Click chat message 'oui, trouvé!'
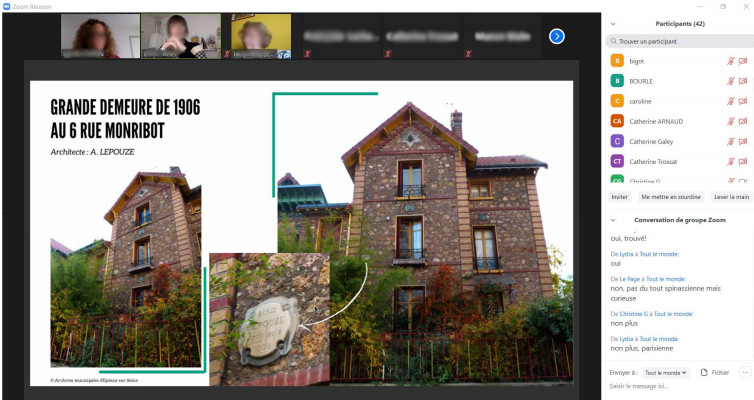 [x=628, y=238]
